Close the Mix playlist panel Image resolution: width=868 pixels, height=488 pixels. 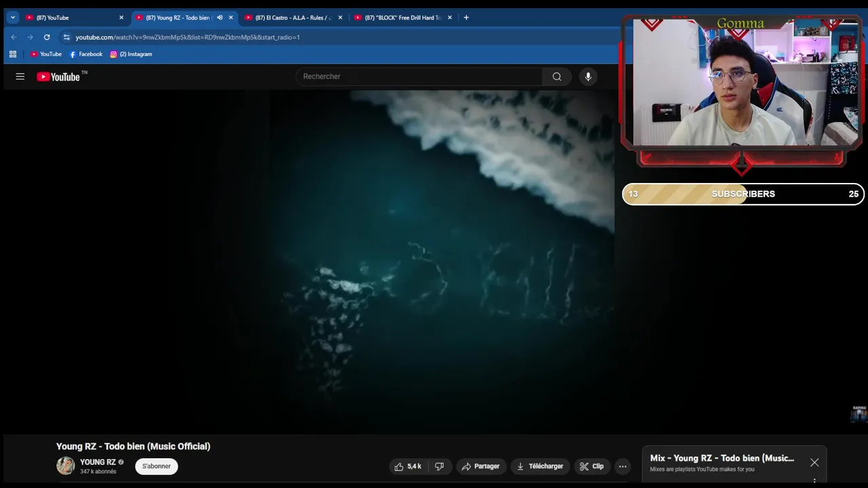(x=814, y=462)
